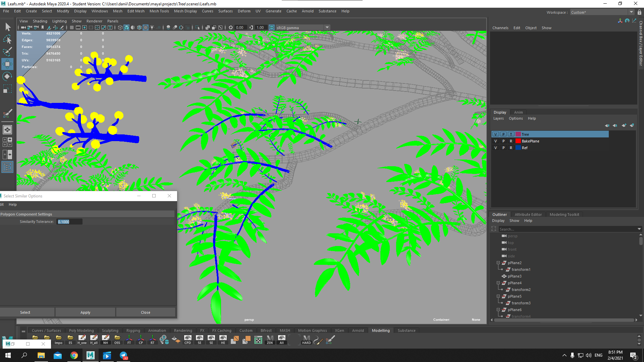Click the workspace lock icon

(639, 12)
